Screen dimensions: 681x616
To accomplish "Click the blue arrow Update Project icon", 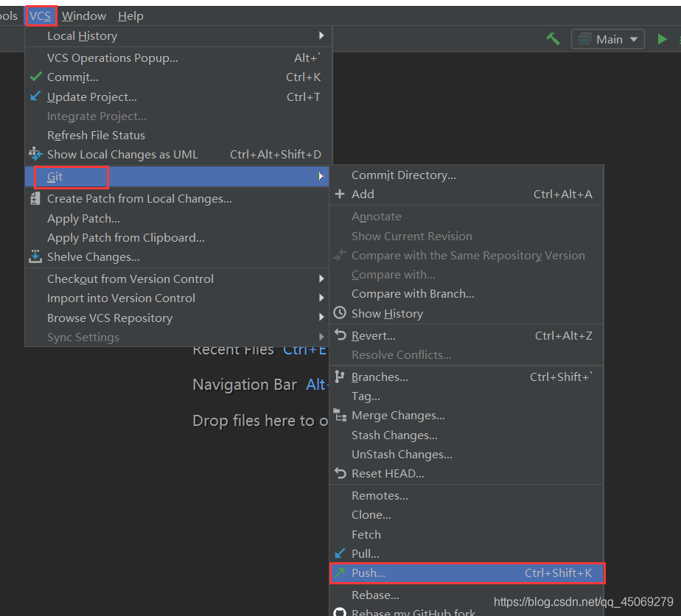I will tap(35, 96).
